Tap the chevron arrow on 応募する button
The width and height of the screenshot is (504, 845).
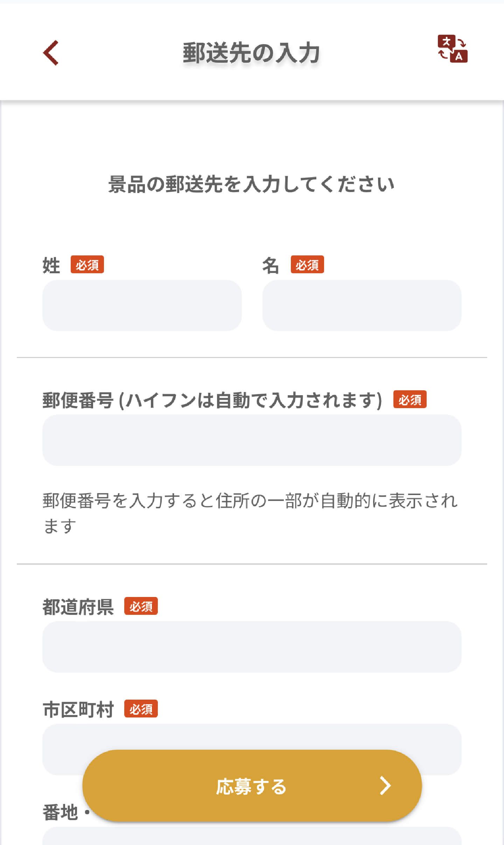tap(385, 786)
